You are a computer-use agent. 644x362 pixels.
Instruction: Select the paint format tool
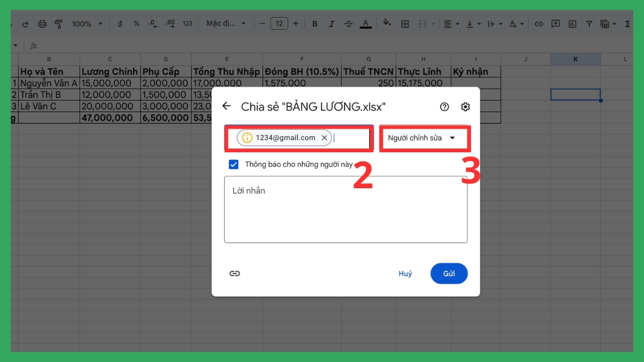58,24
